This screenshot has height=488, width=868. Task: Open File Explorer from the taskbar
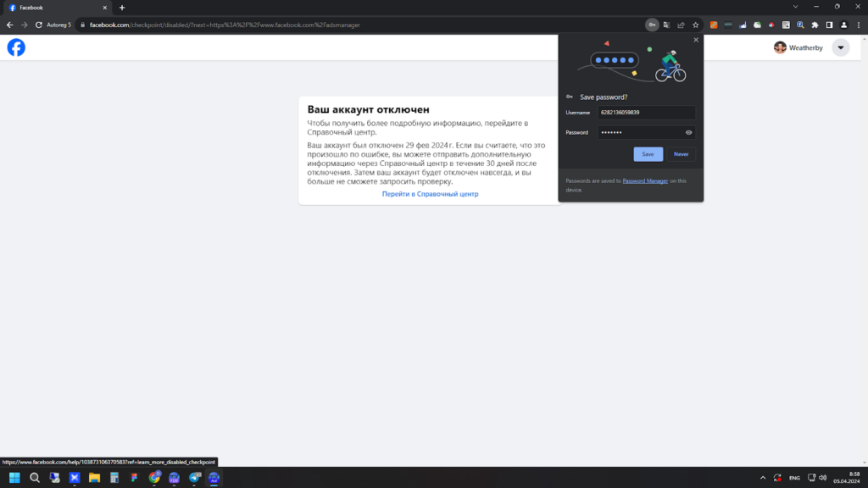pyautogui.click(x=94, y=478)
